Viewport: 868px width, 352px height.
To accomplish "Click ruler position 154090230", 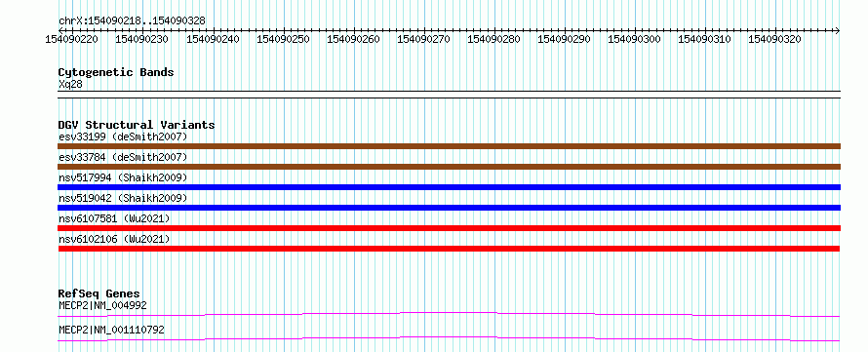I will pyautogui.click(x=142, y=39).
